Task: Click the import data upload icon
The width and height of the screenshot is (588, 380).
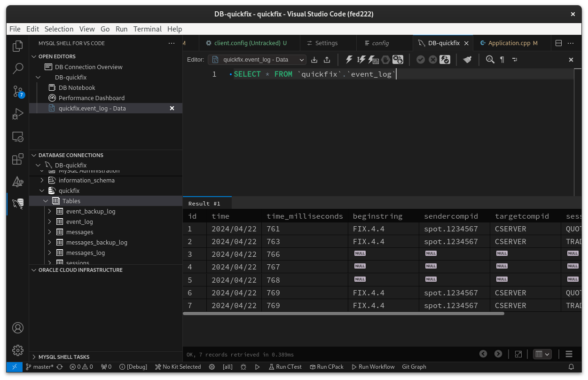Action: click(327, 60)
